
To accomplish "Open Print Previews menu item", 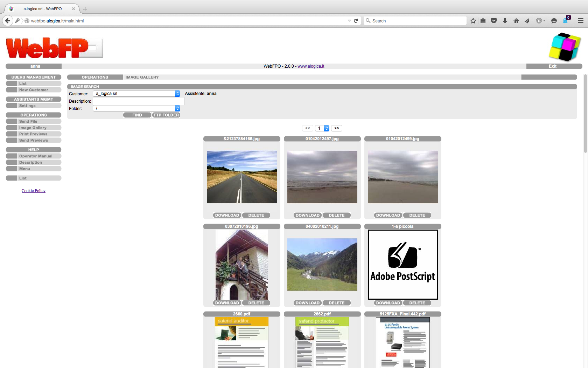I will tap(34, 134).
